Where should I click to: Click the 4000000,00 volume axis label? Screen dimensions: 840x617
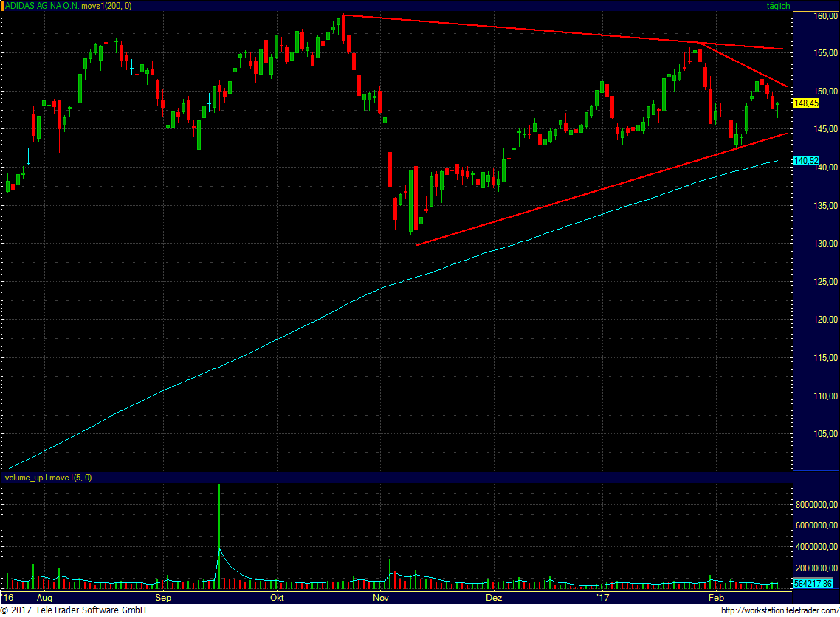pos(816,547)
